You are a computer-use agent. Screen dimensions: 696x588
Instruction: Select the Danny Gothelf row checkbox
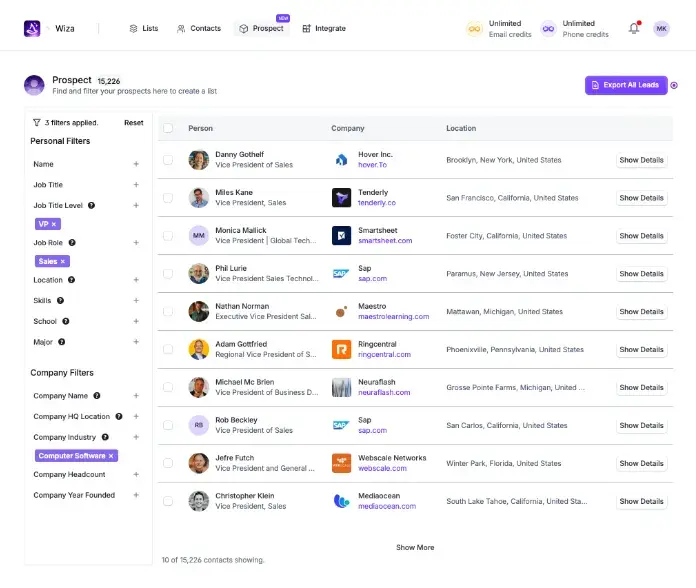click(168, 160)
